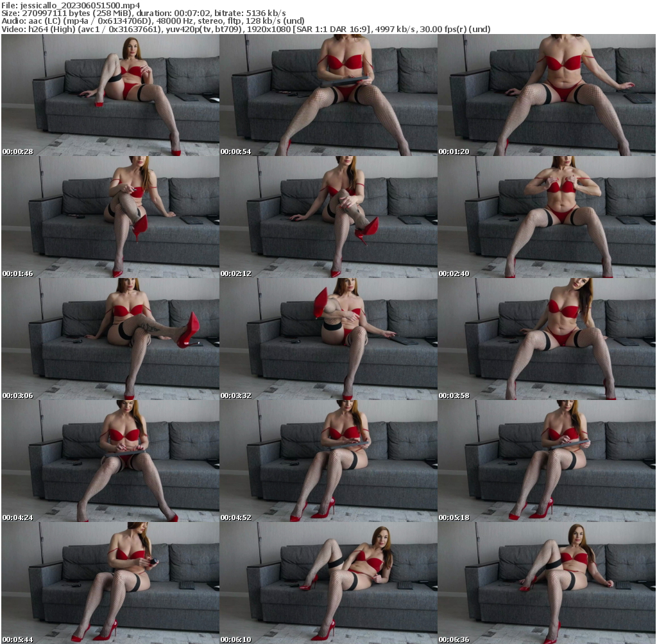Image resolution: width=657 pixels, height=644 pixels.
Task: Open the thumbnail at timestamp 00:01:46
Action: coord(109,215)
